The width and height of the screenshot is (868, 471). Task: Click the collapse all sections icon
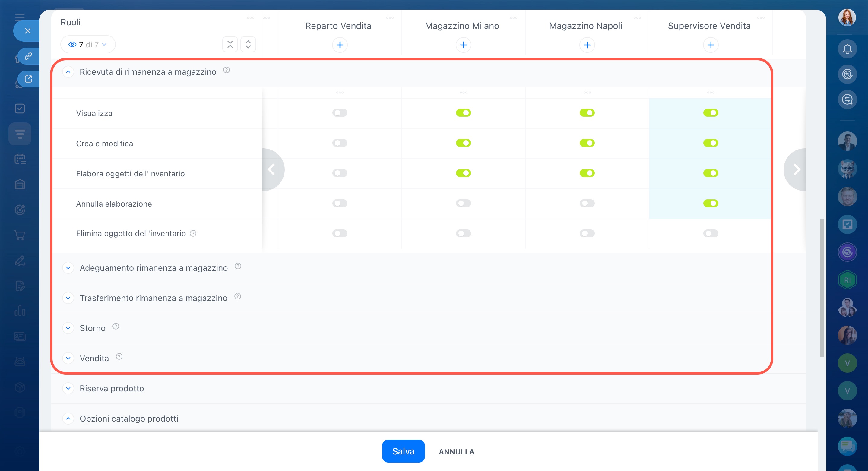pos(230,44)
